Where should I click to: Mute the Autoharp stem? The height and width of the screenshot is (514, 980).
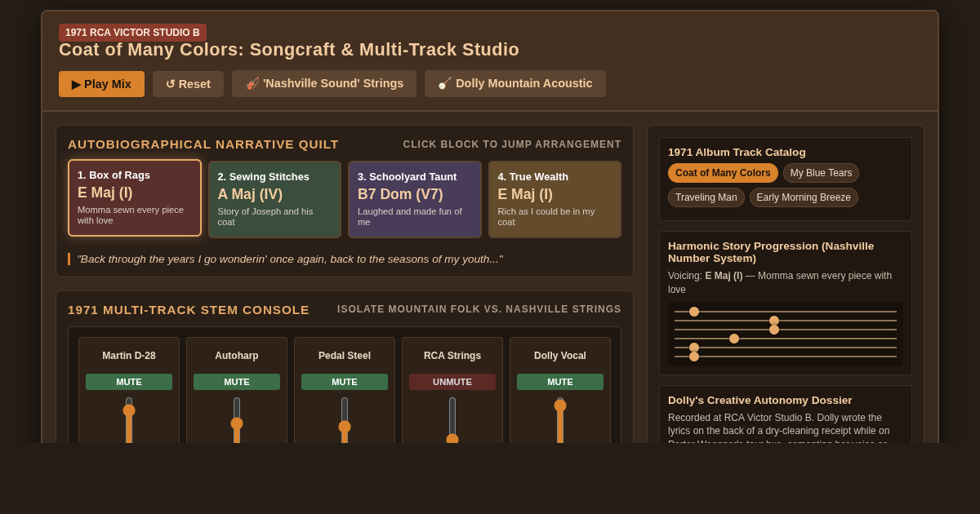[x=237, y=382]
